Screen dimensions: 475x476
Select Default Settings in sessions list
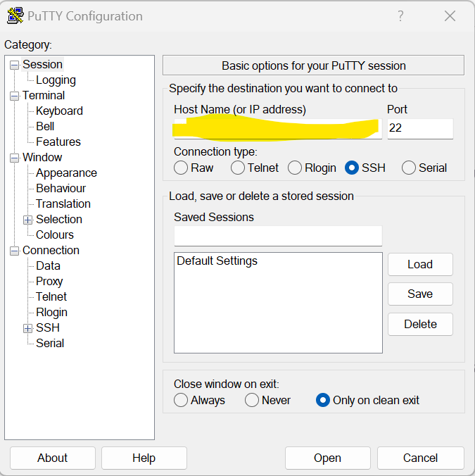[217, 261]
